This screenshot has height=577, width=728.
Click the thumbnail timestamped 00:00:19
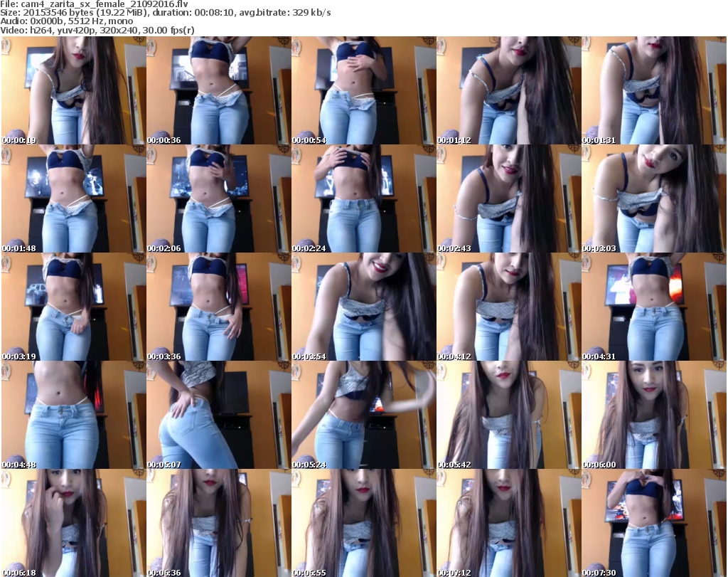73,90
